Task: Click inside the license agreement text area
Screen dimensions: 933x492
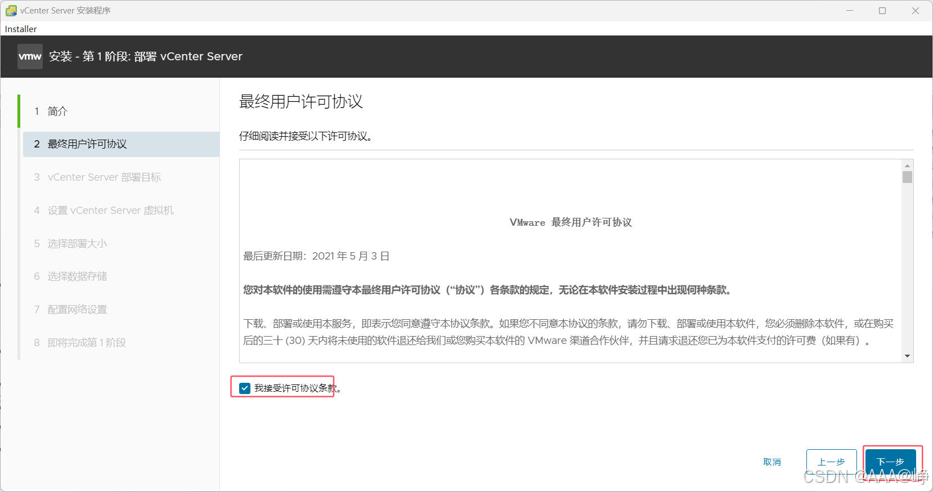Action: pos(571,261)
